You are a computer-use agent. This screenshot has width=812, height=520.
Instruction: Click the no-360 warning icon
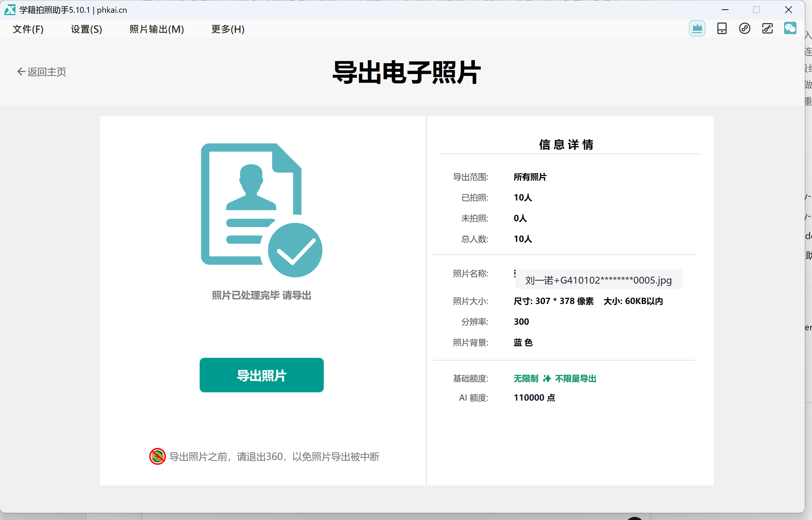pos(158,457)
